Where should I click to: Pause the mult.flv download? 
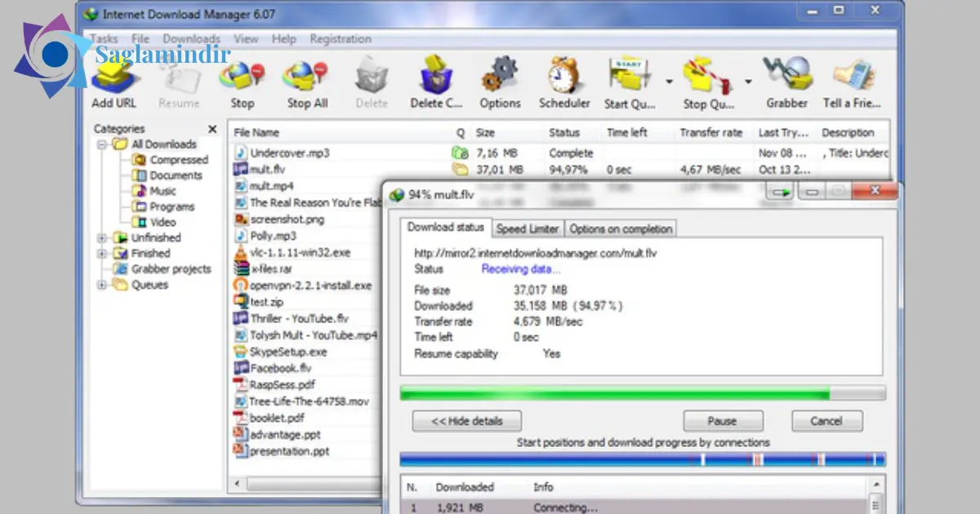click(722, 421)
